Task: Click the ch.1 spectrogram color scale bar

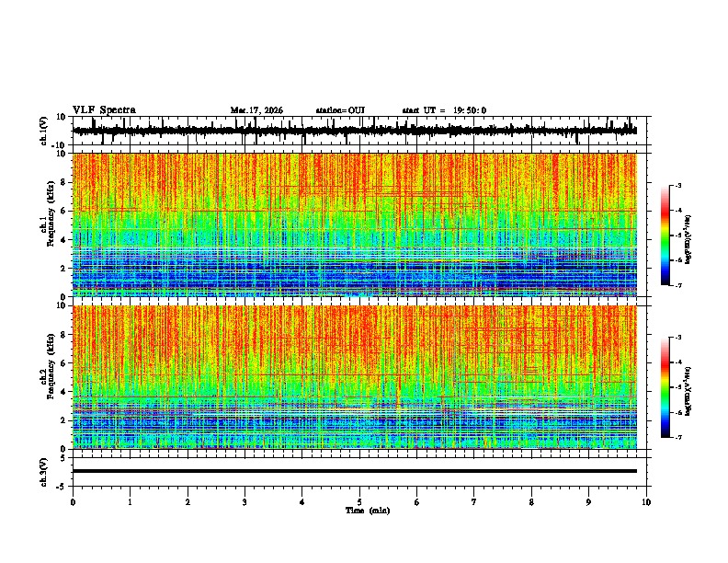Action: click(x=665, y=236)
